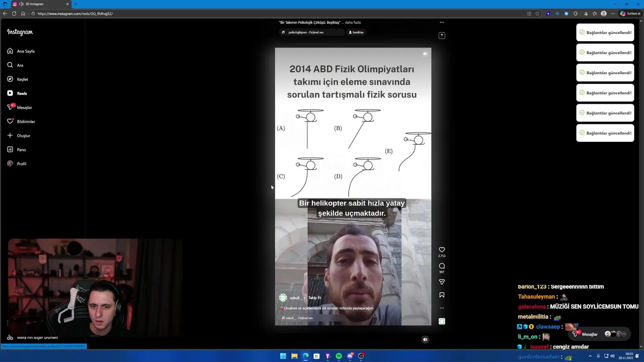Open sukull_ Orijinal ses audio link
The width and height of the screenshot is (644, 362).
pos(297,318)
